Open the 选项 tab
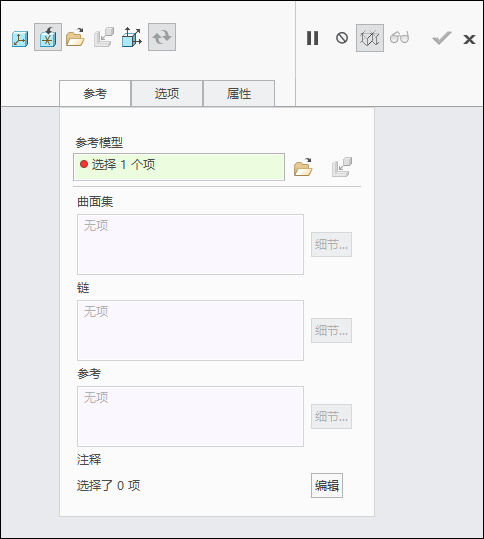 [167, 94]
